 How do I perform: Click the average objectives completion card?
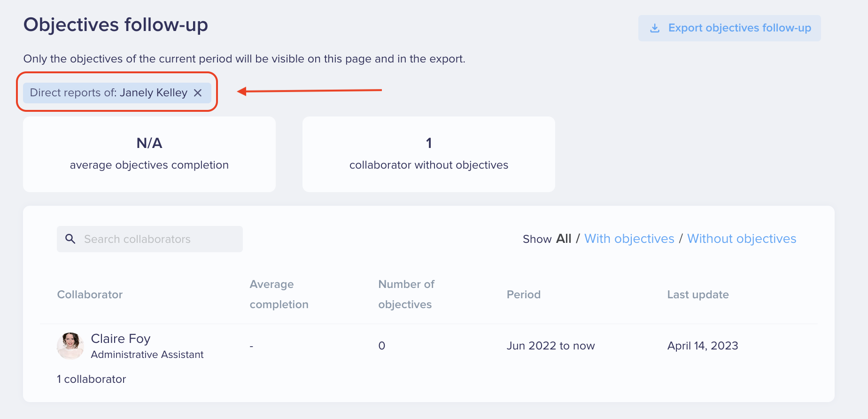pyautogui.click(x=149, y=154)
